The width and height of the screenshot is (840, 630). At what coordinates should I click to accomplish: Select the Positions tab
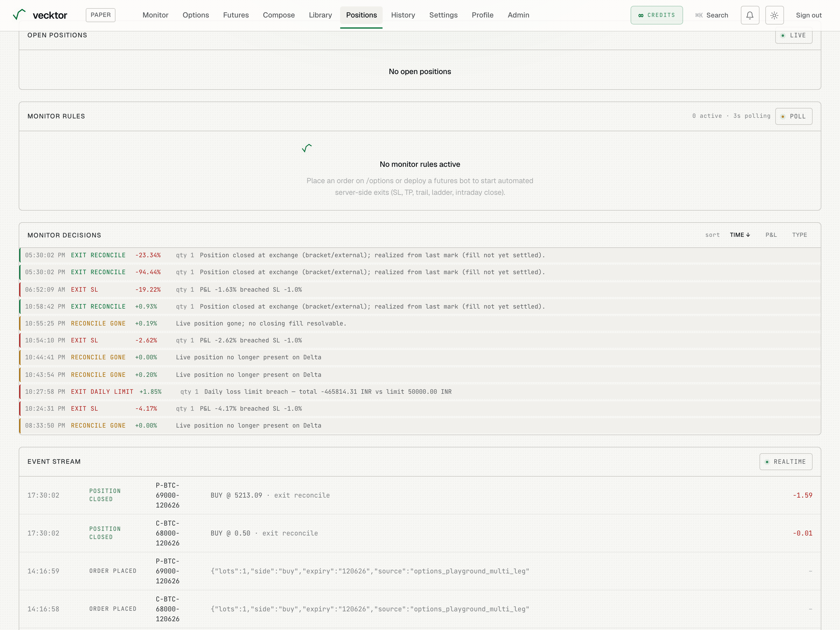(361, 15)
